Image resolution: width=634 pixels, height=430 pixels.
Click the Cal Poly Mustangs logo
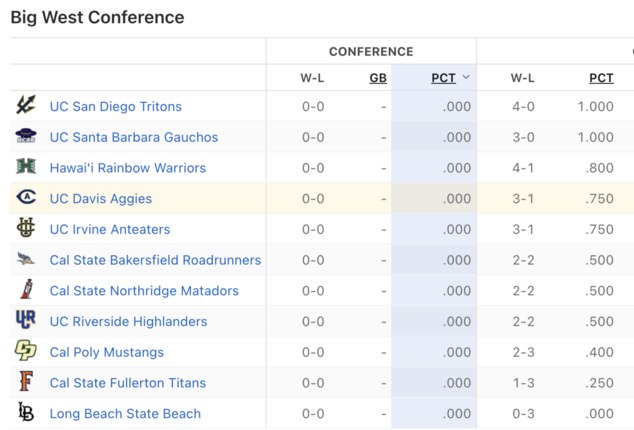coord(26,352)
